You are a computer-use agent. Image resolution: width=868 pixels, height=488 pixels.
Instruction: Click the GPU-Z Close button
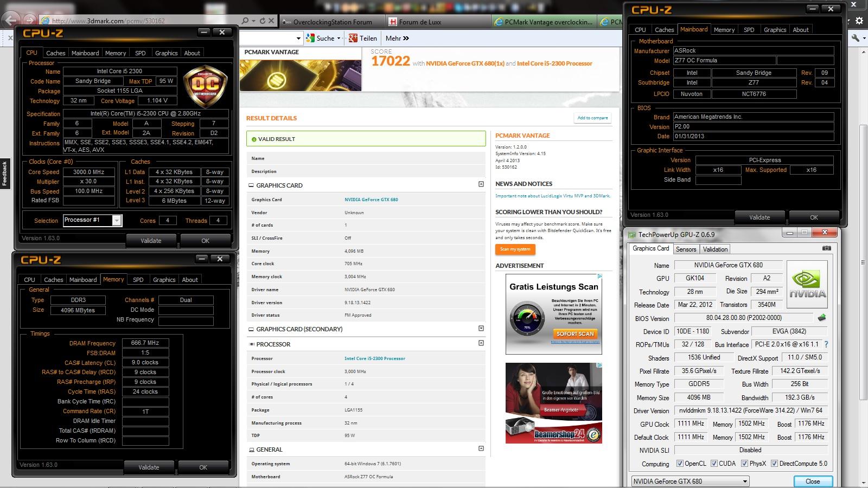pyautogui.click(x=813, y=481)
